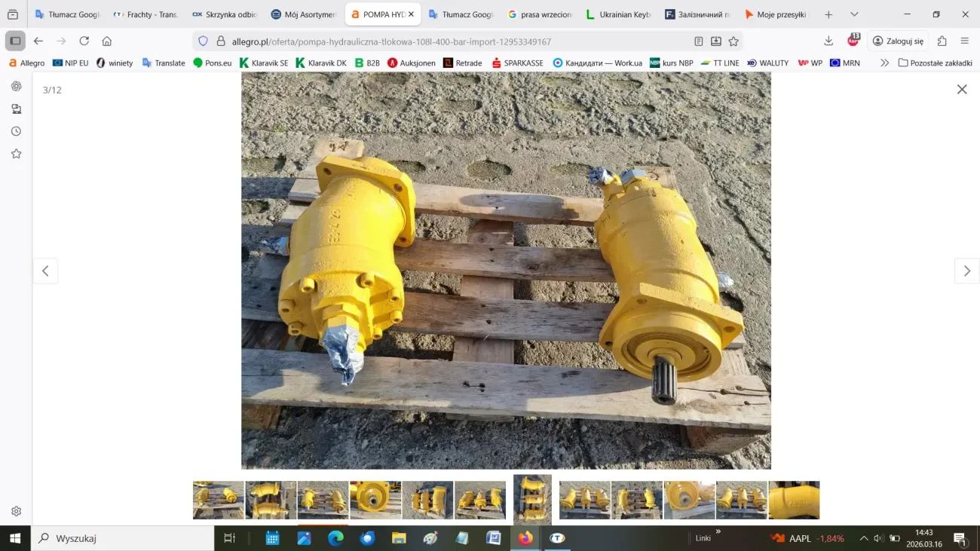Viewport: 980px width, 551px height.
Task: Close the photo gallery viewer
Action: [962, 90]
